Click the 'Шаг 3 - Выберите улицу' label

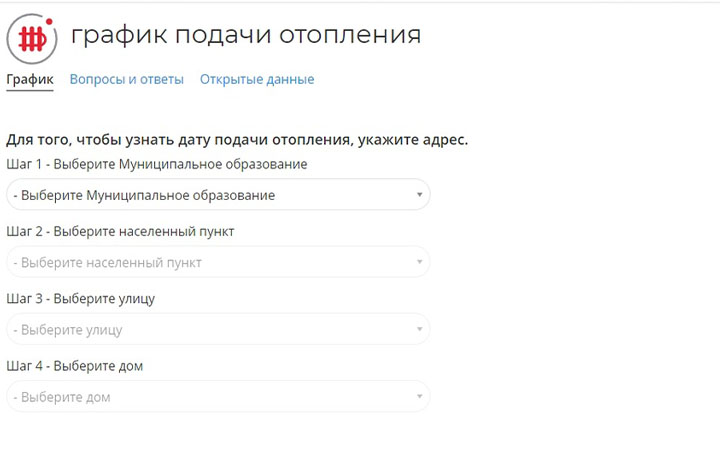[80, 298]
